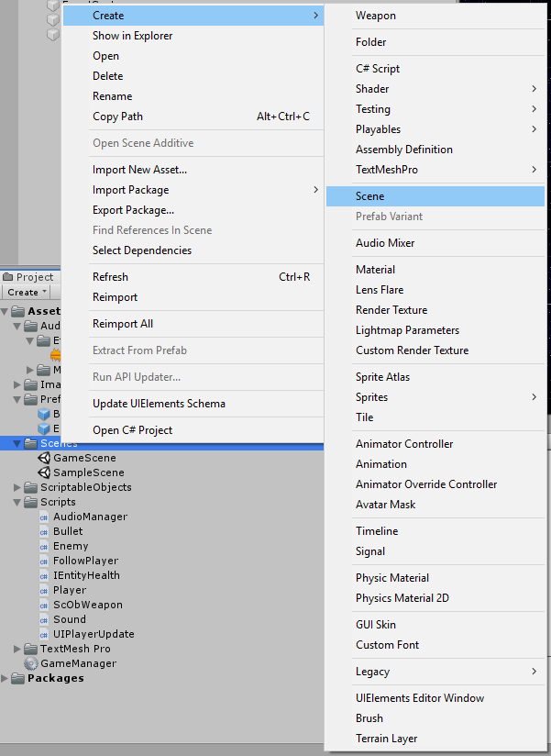Choose Scene in the Create submenu

[435, 196]
